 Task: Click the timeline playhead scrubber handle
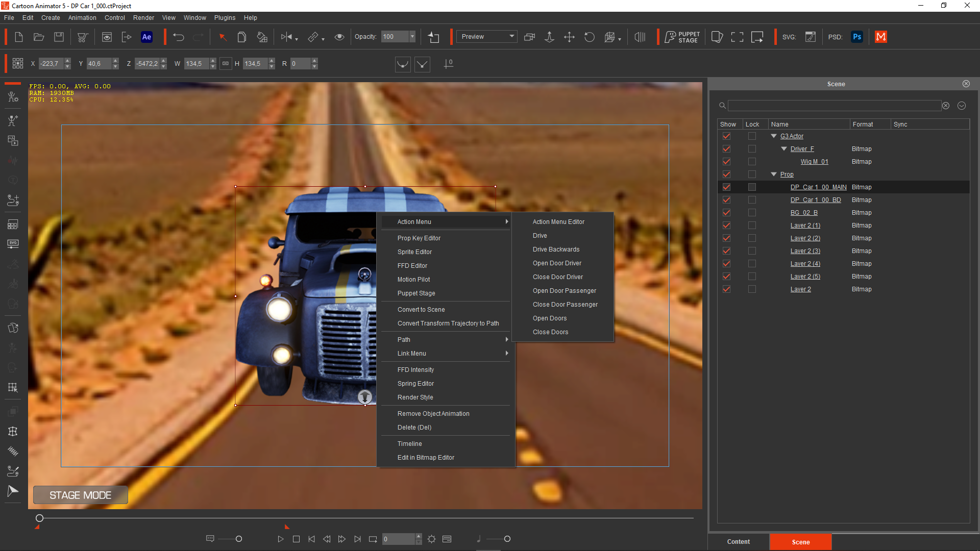39,518
